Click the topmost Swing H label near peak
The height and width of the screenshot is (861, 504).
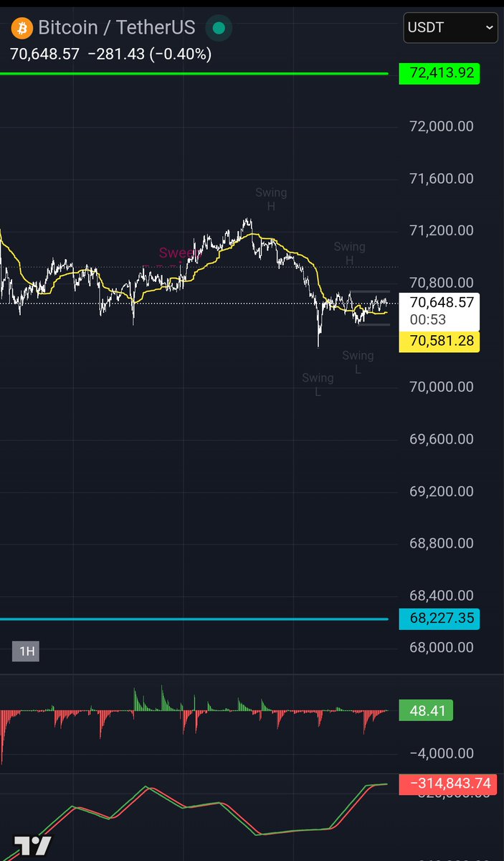point(271,199)
